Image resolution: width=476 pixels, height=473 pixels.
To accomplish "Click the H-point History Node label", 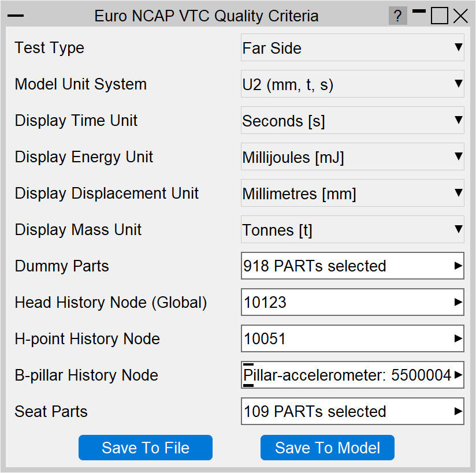I will (x=87, y=339).
